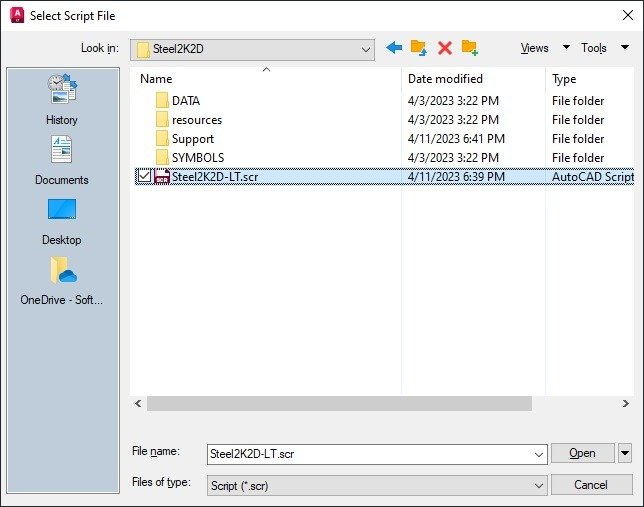Click the date 4/11/2023 6:41 PM
Viewport: 644px width, 507px height.
[x=456, y=139]
